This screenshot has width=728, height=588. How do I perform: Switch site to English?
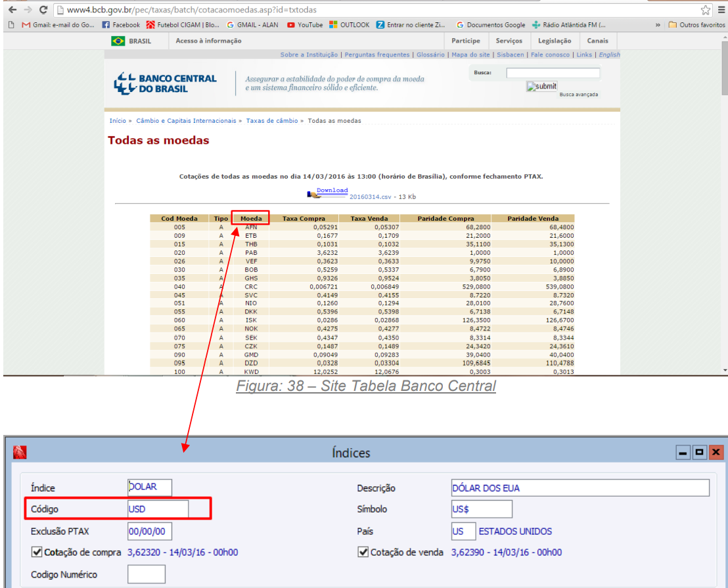609,55
